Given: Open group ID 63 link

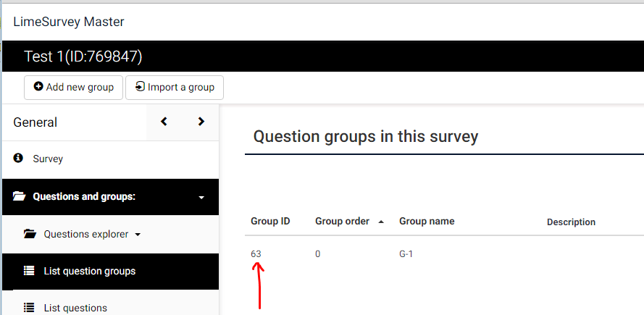Looking at the screenshot, I should pos(256,254).
